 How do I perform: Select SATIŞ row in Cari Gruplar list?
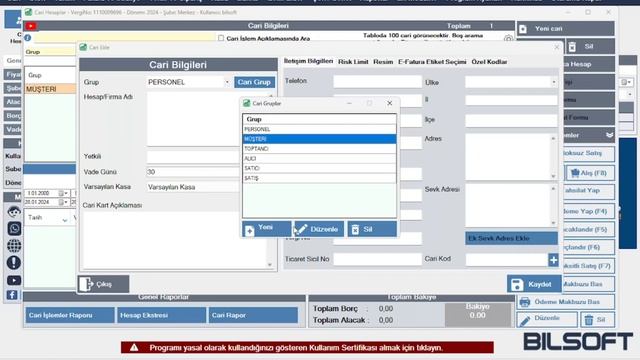[319, 178]
